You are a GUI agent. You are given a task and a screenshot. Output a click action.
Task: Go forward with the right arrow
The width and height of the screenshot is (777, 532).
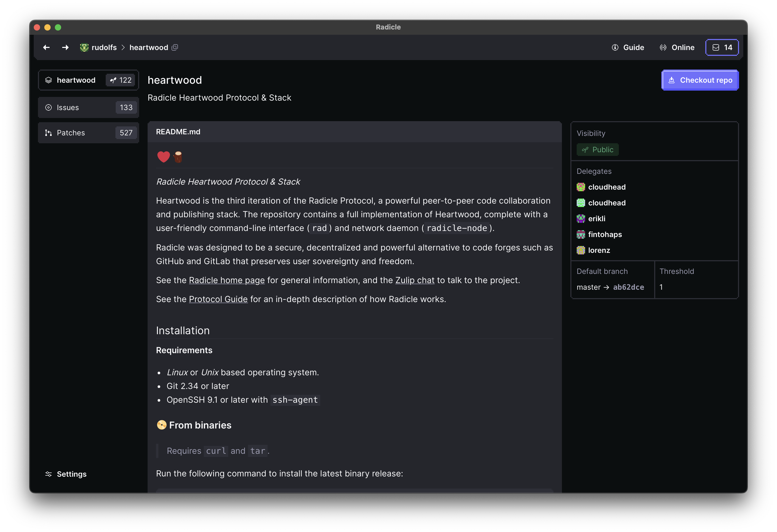[x=65, y=47]
